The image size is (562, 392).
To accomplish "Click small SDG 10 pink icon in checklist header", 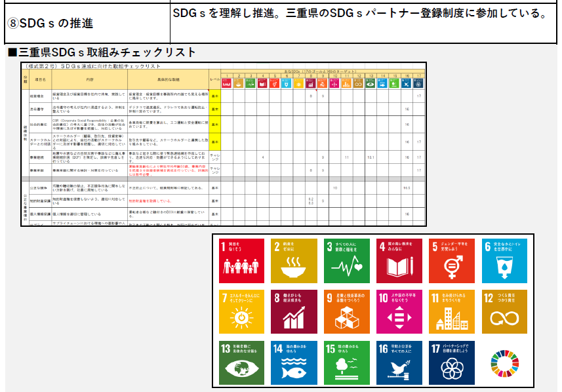I will [334, 83].
